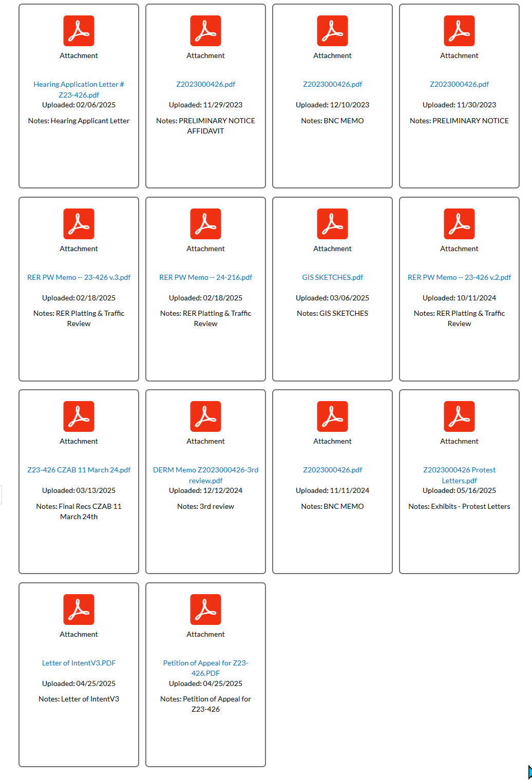The width and height of the screenshot is (532, 780).
Task: Click 'Notes: Hearing Applicant Letter' text
Action: 79,121
